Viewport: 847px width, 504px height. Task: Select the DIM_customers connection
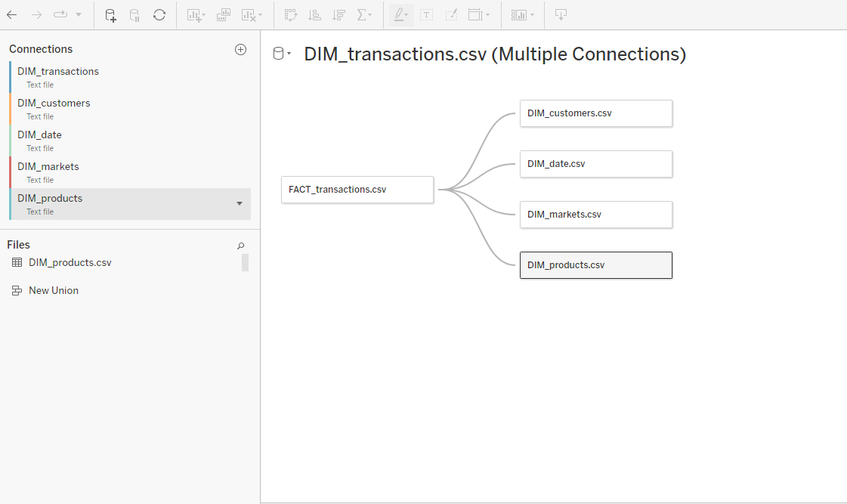54,104
